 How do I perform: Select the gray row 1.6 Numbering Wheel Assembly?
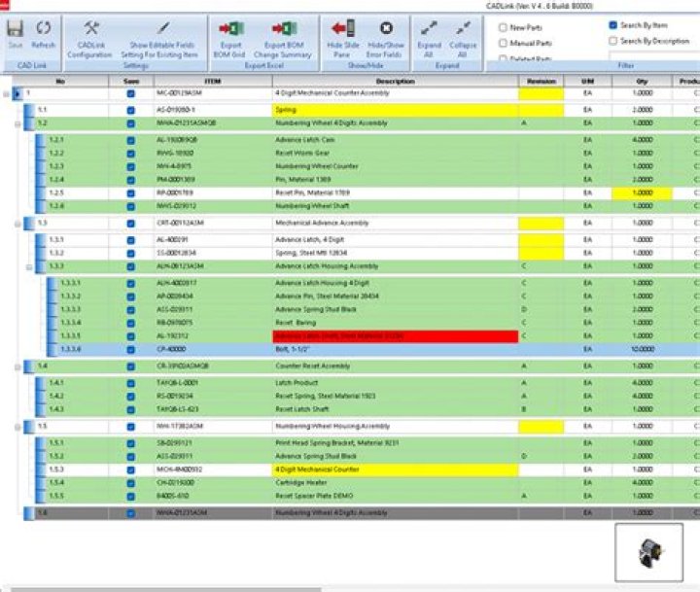[x=362, y=513]
